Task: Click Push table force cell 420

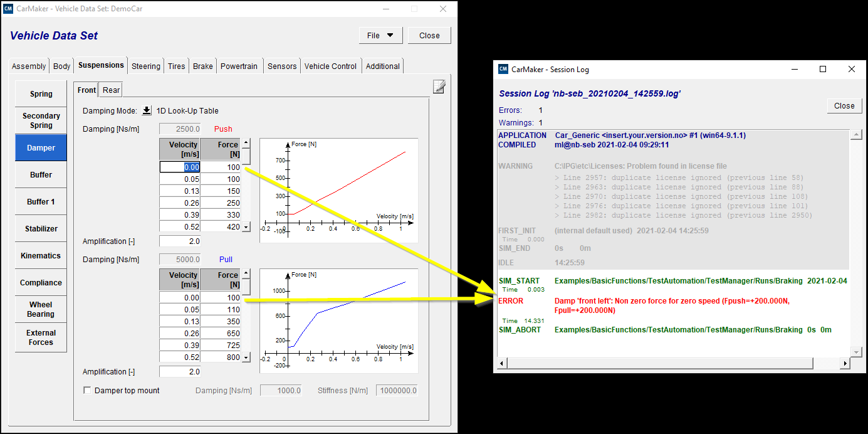Action: tap(221, 227)
